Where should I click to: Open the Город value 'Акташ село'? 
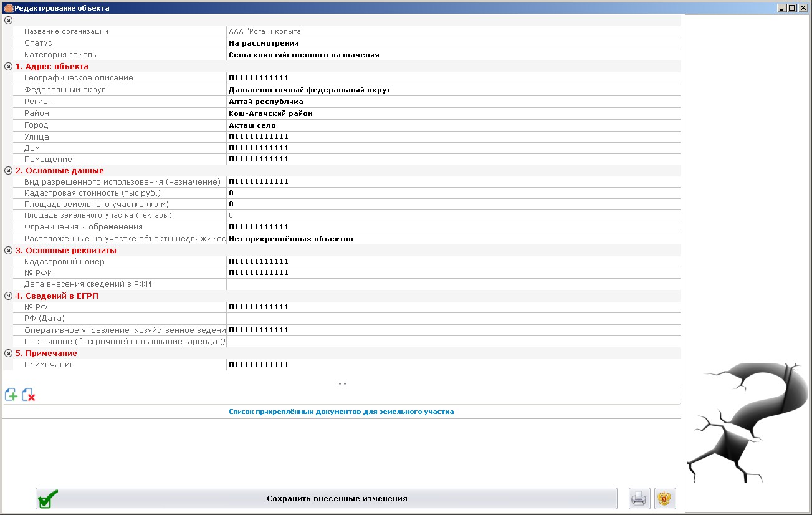point(454,125)
